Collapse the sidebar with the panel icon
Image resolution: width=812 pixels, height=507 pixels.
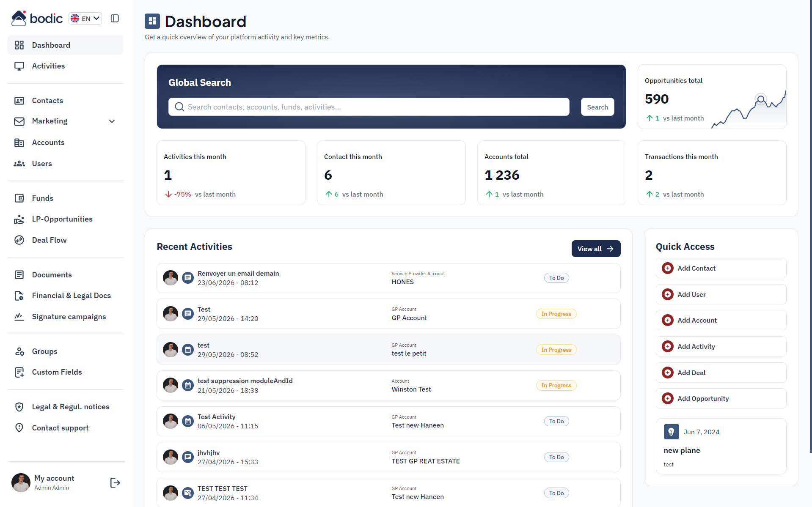click(115, 18)
